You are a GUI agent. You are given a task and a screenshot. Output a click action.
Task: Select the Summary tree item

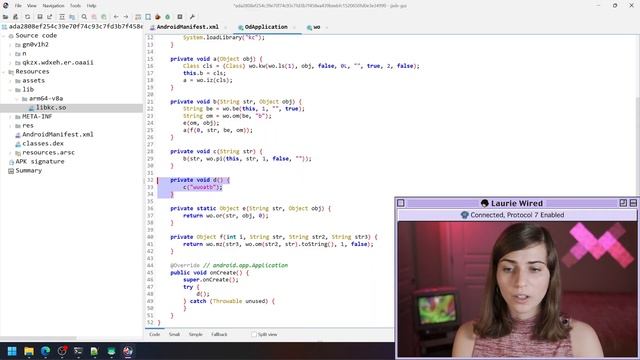coord(28,171)
